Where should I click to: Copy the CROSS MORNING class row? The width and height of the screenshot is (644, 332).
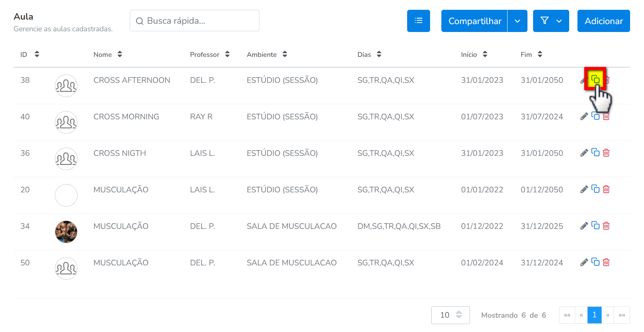tap(595, 116)
